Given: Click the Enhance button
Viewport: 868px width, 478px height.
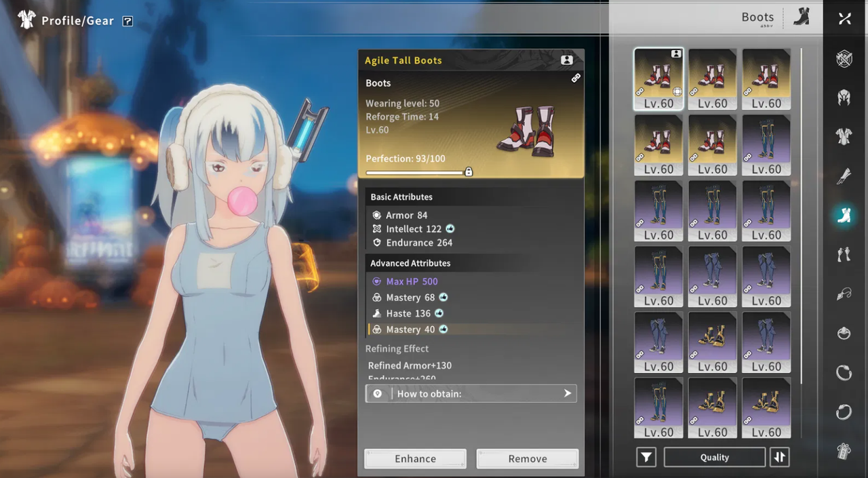Looking at the screenshot, I should [415, 459].
